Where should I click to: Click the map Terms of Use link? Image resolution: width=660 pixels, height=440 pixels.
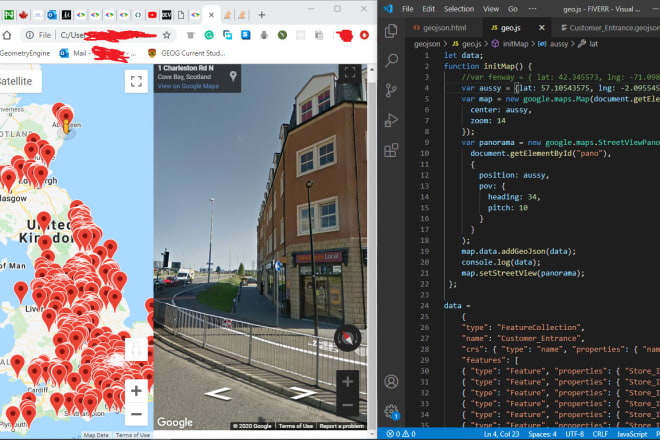point(133,435)
